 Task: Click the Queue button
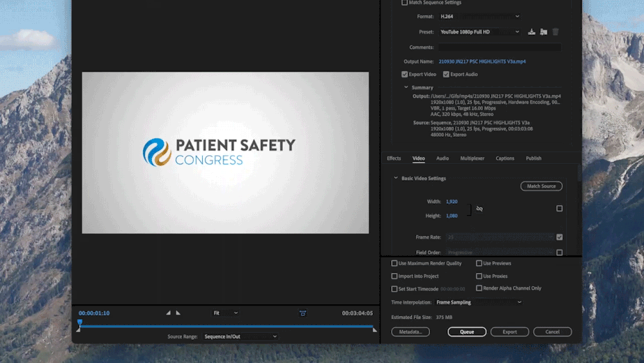tap(467, 332)
